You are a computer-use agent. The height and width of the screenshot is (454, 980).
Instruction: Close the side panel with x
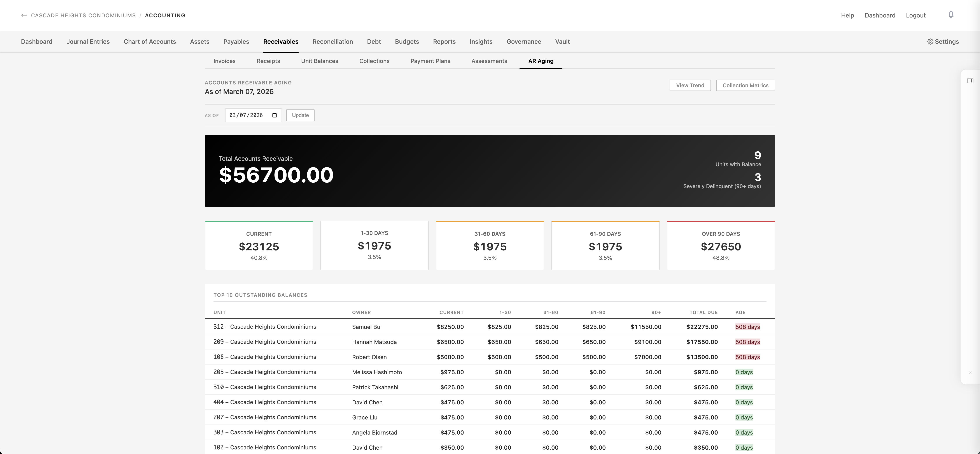pos(970,373)
